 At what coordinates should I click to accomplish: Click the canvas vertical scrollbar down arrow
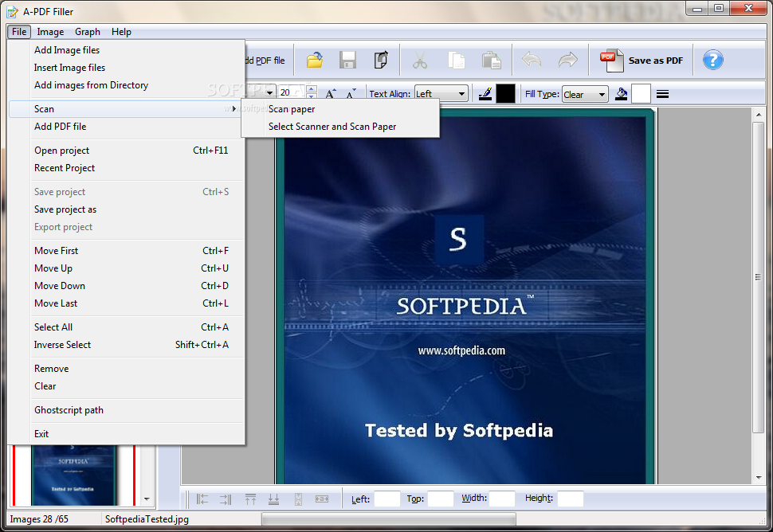point(758,477)
